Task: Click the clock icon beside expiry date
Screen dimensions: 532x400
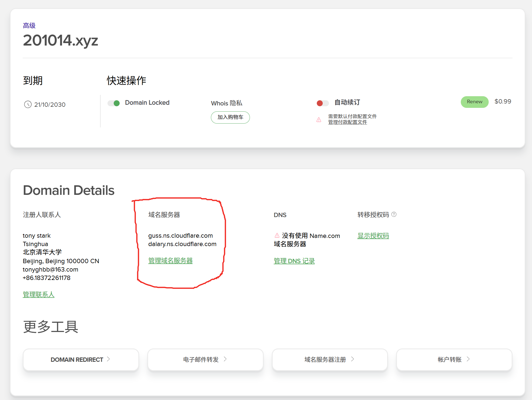Action: pyautogui.click(x=28, y=104)
